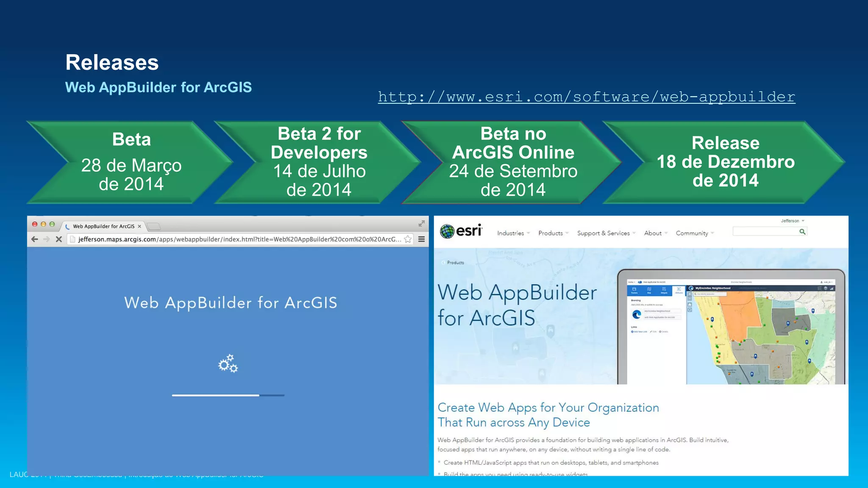Select the Beta 28 de Março arrow

tap(130, 162)
